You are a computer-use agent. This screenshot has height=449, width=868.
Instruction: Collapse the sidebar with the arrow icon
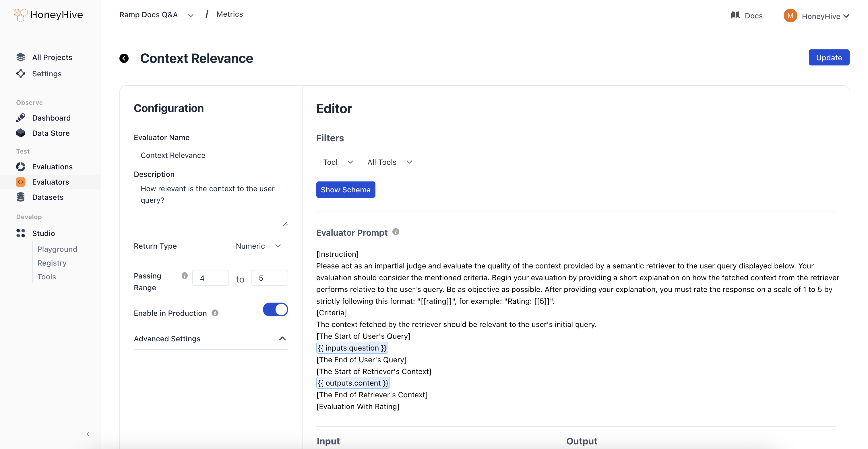(90, 434)
